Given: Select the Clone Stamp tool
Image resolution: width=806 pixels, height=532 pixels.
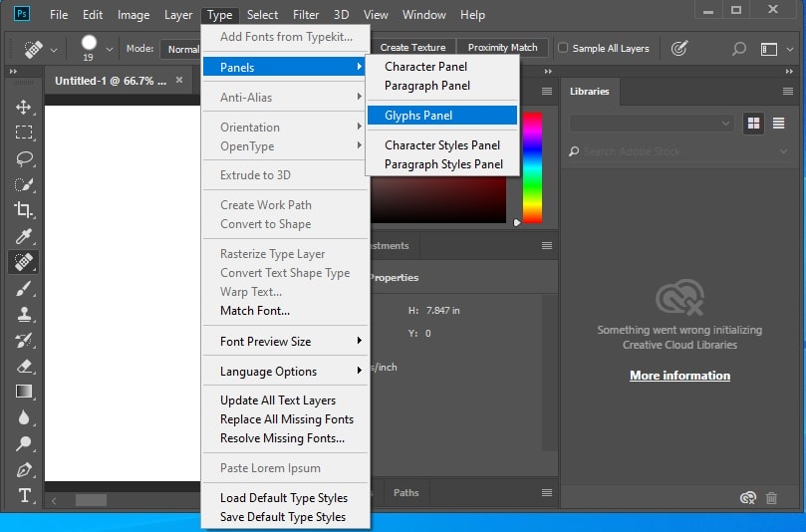Looking at the screenshot, I should [x=23, y=314].
